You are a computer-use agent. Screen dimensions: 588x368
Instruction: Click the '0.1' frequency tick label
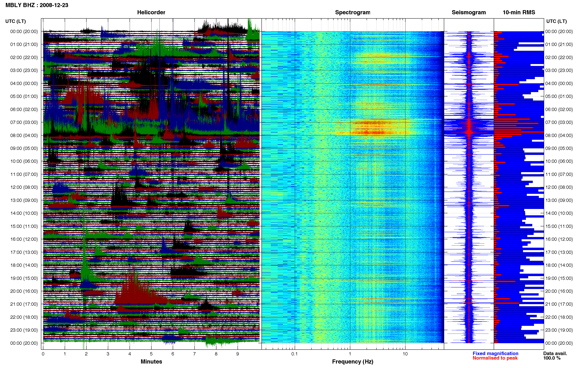(x=294, y=354)
